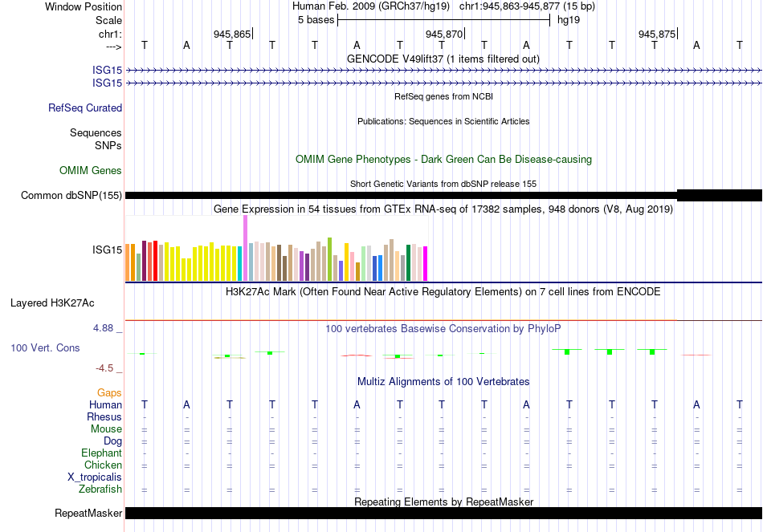Click the hg19 label beside the scale bar
Viewport: 763px width, 532px height.
(569, 20)
